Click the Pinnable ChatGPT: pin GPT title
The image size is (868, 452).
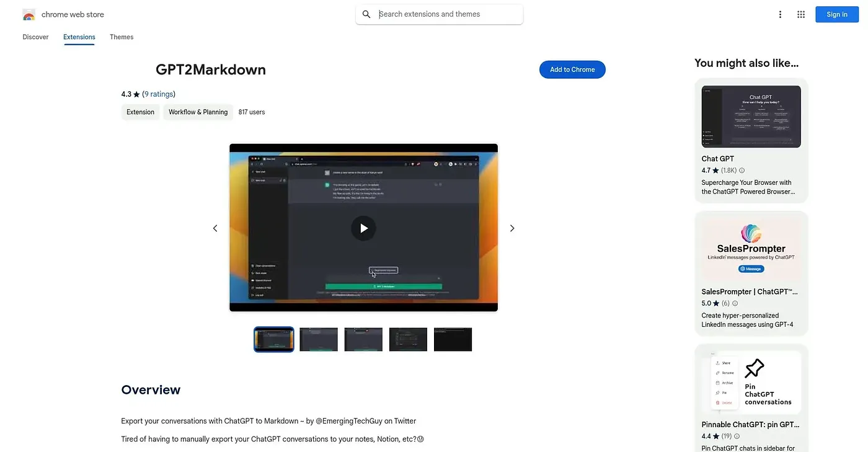751,425
